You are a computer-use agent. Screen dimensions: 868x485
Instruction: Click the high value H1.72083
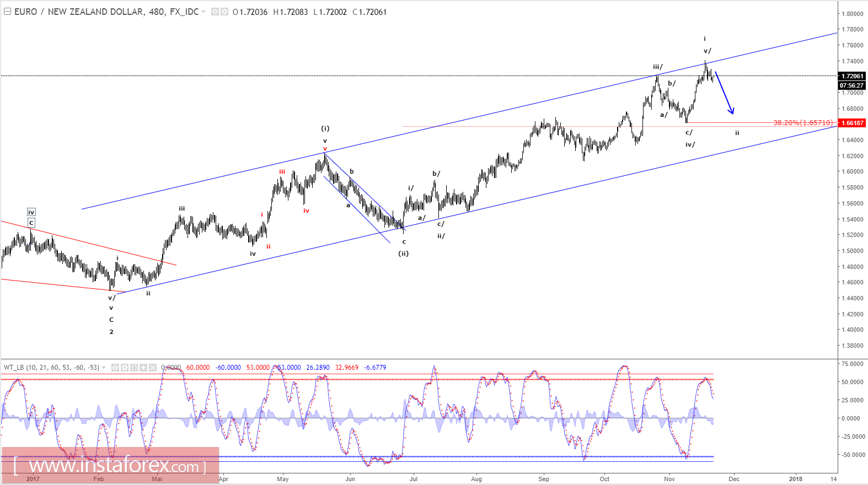[291, 12]
